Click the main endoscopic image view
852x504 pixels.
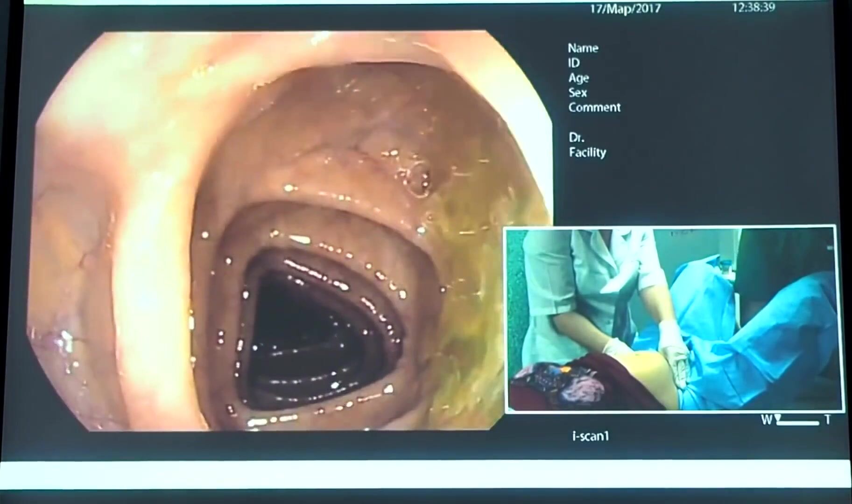click(289, 231)
